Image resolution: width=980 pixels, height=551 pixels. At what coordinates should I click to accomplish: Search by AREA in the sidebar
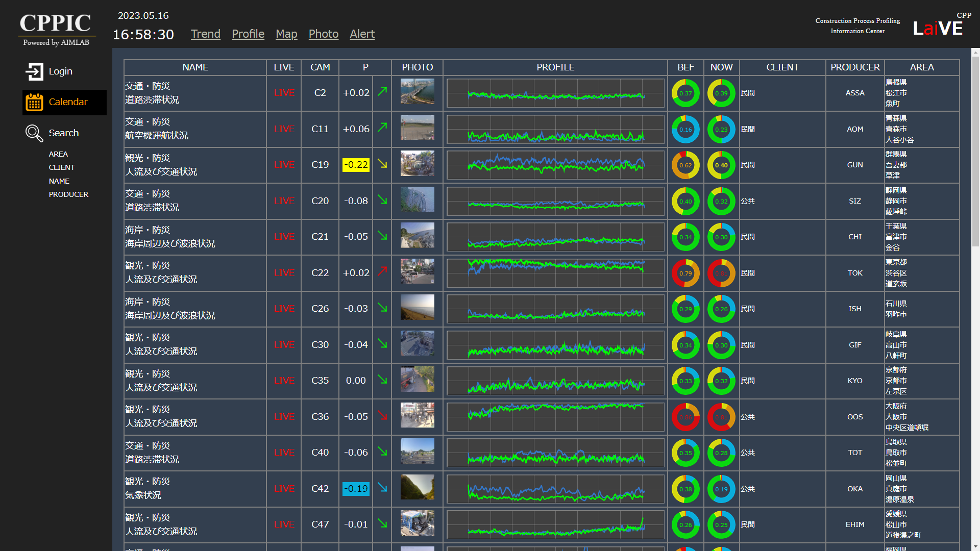pyautogui.click(x=58, y=154)
